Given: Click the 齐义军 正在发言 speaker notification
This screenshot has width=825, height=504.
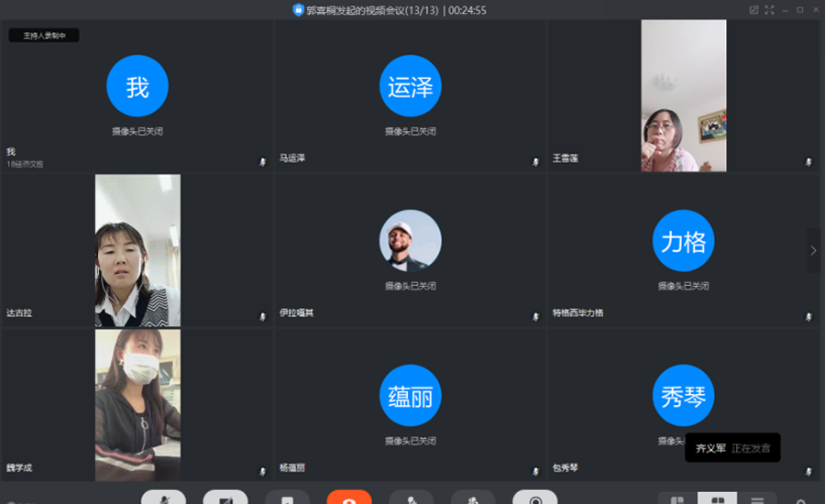Looking at the screenshot, I should [732, 448].
